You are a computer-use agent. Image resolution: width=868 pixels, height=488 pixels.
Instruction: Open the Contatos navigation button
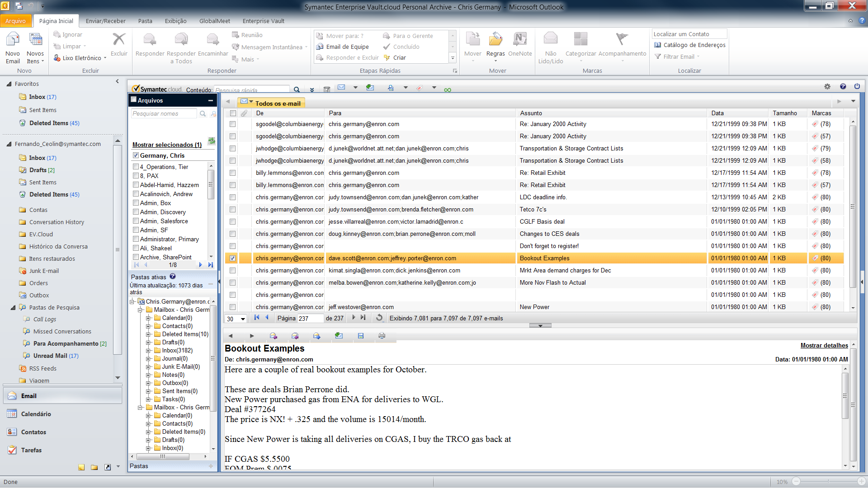[x=62, y=432]
